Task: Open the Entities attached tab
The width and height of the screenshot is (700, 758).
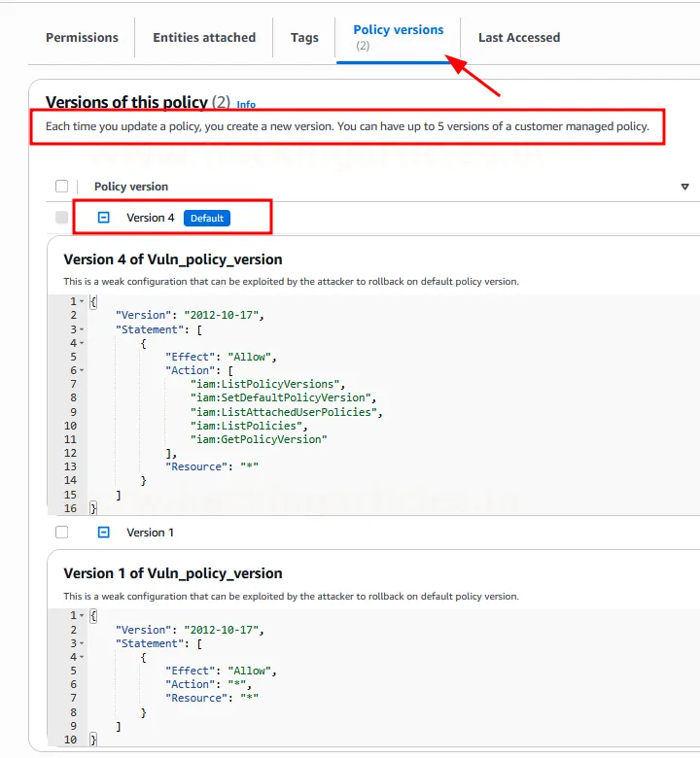Action: (204, 37)
